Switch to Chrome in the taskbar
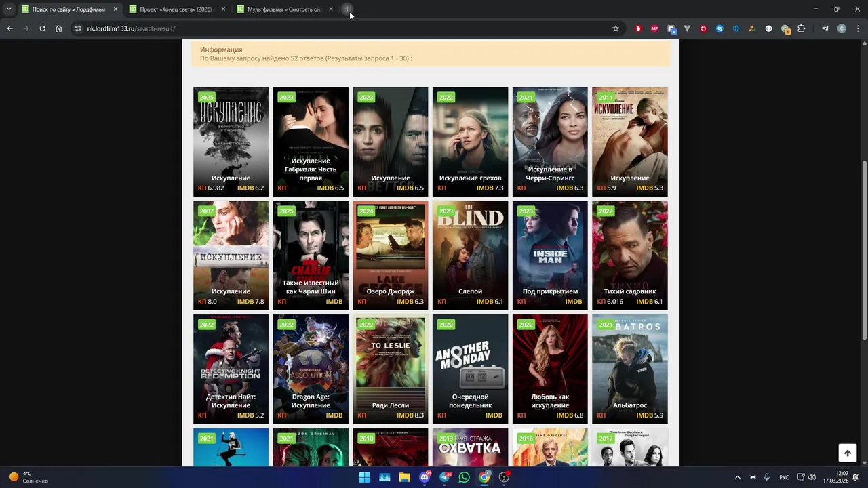The image size is (868, 488). (484, 477)
